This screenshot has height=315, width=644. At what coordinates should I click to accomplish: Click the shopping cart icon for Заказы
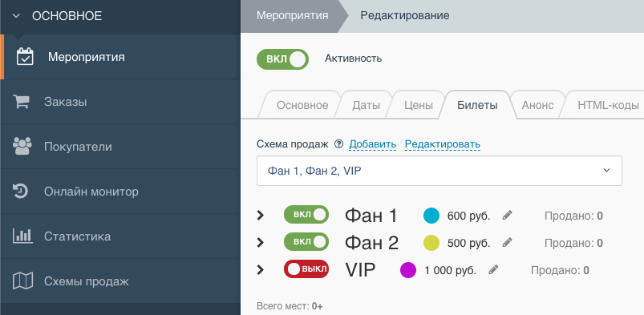pyautogui.click(x=21, y=102)
